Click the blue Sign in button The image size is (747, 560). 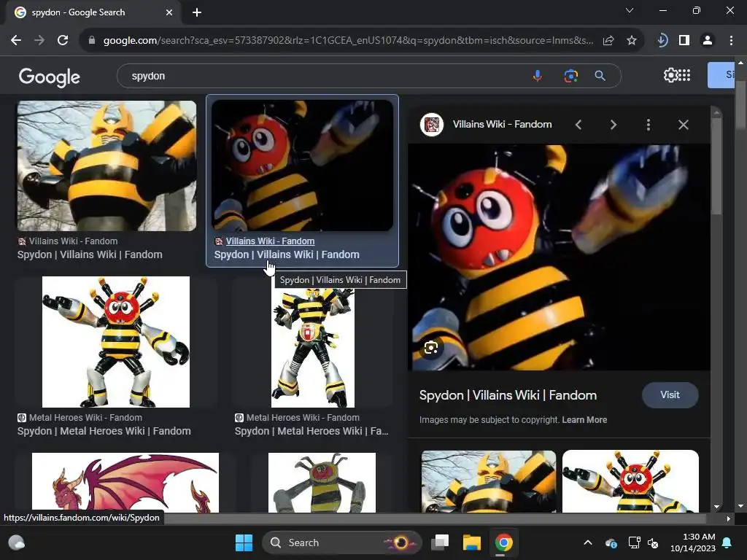[x=721, y=75]
